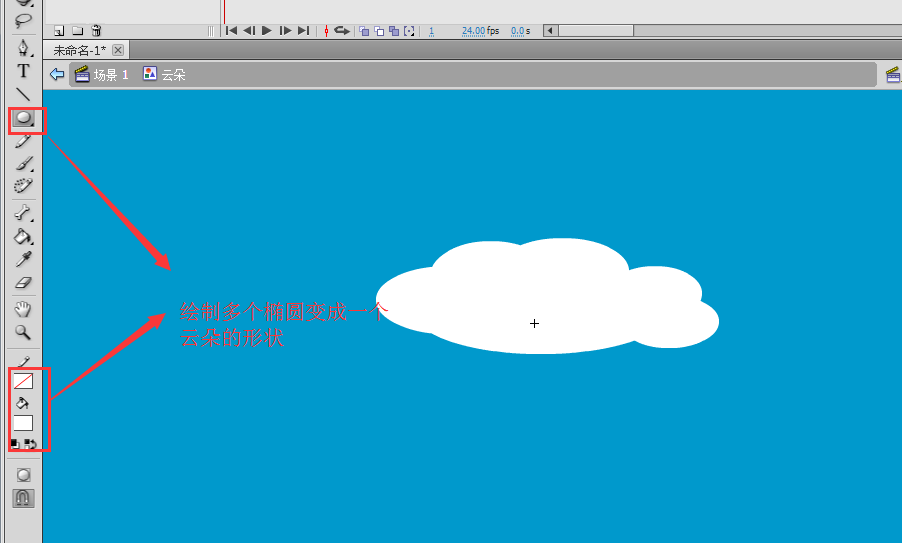The height and width of the screenshot is (543, 902).
Task: Reset to black and white colors
Action: (15, 444)
